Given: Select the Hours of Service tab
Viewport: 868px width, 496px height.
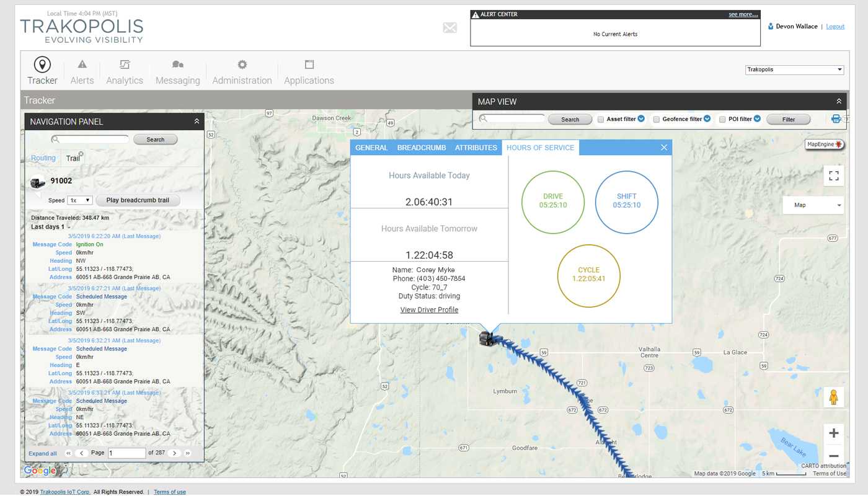Looking at the screenshot, I should coord(540,148).
